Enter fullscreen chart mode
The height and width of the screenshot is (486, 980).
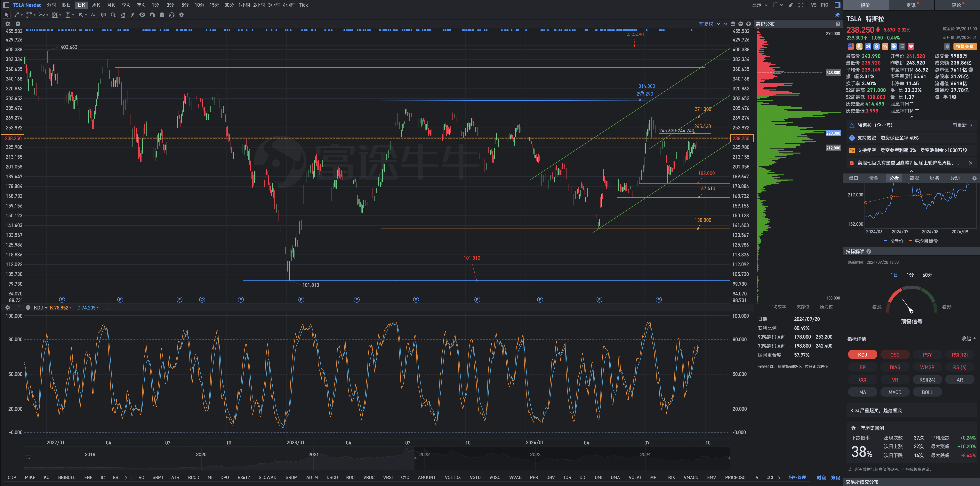[x=801, y=5]
